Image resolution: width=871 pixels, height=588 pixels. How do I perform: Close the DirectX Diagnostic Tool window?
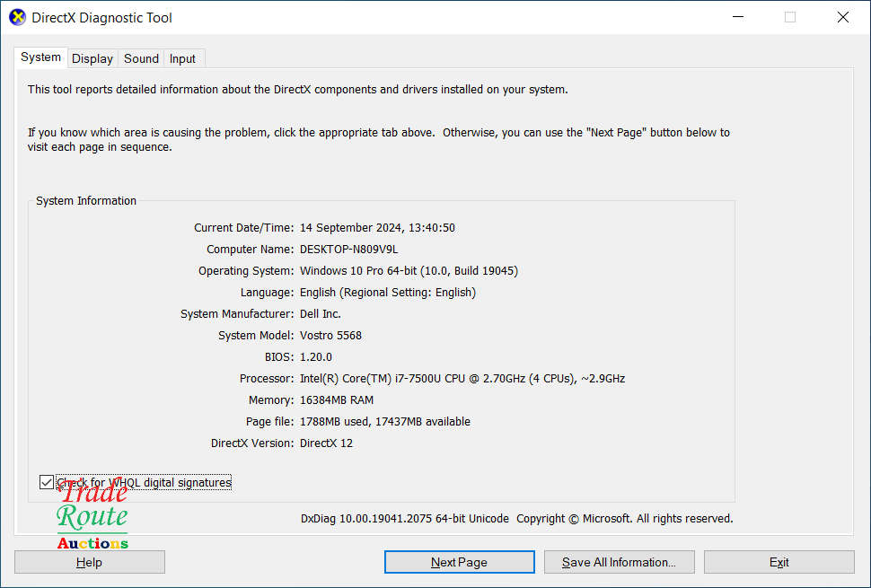coord(841,17)
